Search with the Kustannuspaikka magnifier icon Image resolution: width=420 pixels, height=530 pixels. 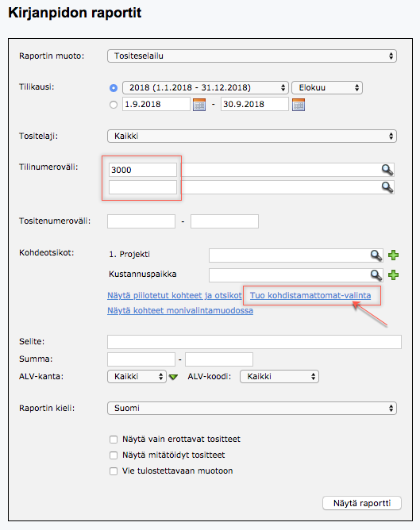(x=376, y=275)
